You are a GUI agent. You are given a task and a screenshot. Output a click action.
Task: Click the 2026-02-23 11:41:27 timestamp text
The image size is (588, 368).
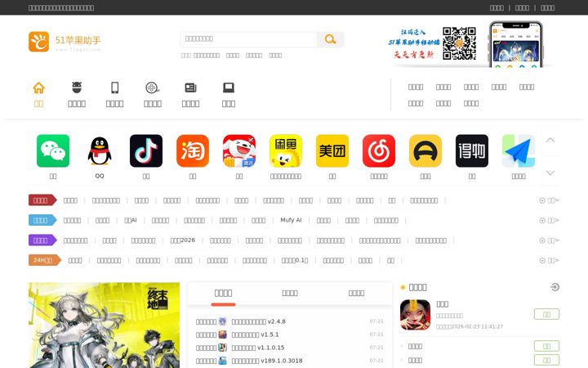[x=478, y=326]
